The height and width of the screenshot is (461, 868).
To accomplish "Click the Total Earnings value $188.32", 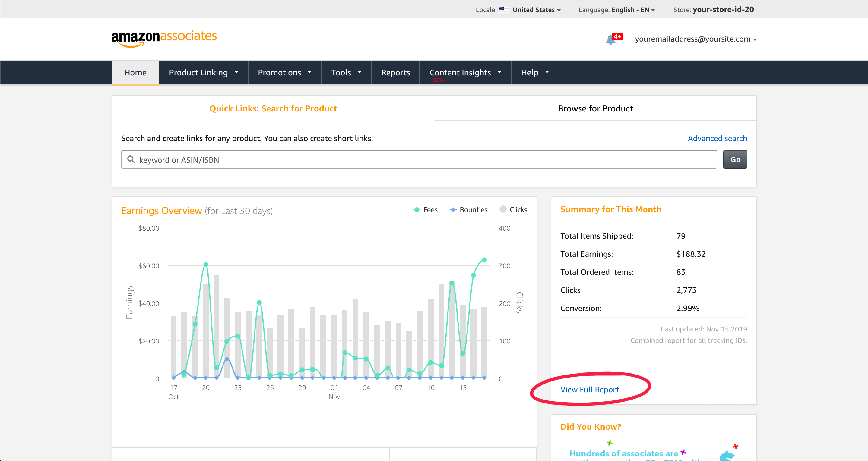I will [x=691, y=254].
